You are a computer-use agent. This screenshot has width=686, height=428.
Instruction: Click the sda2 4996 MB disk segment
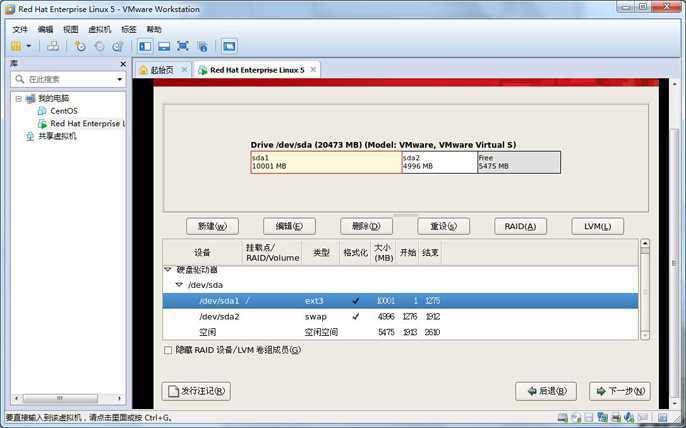(439, 162)
